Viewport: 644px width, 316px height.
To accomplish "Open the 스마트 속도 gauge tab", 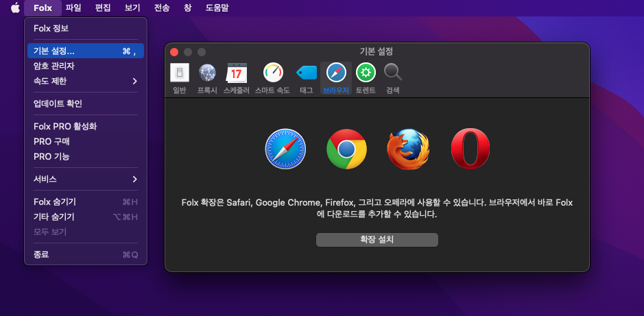I will (273, 78).
